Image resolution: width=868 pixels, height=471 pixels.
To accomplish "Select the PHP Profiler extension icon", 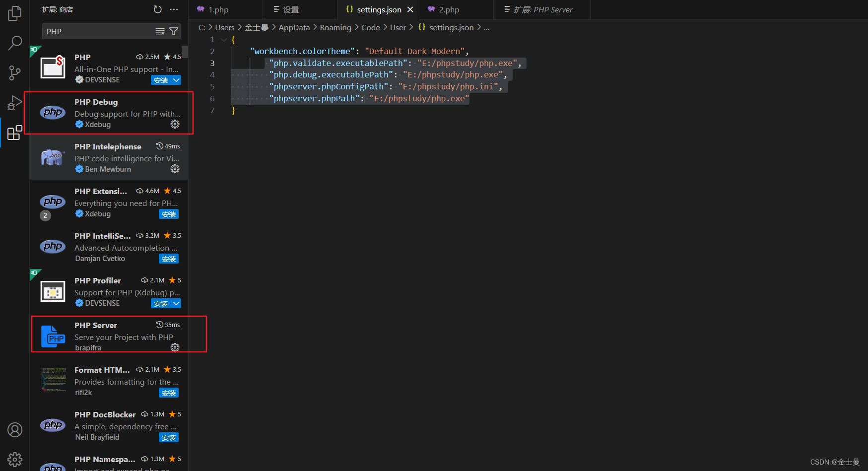I will pyautogui.click(x=53, y=291).
